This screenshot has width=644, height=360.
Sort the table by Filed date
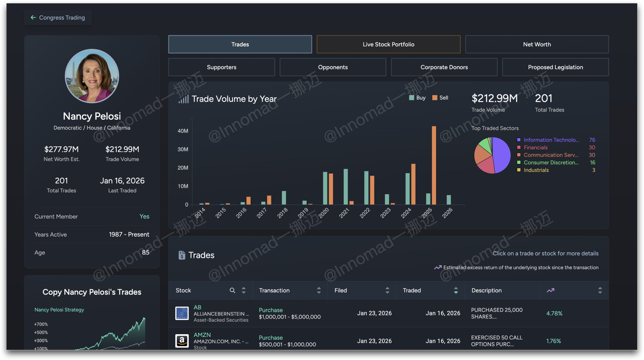[387, 290]
